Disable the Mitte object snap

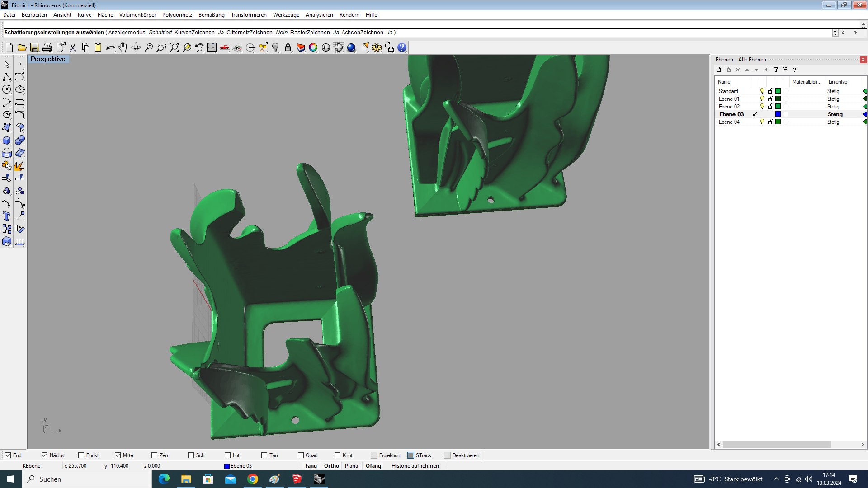coord(118,455)
